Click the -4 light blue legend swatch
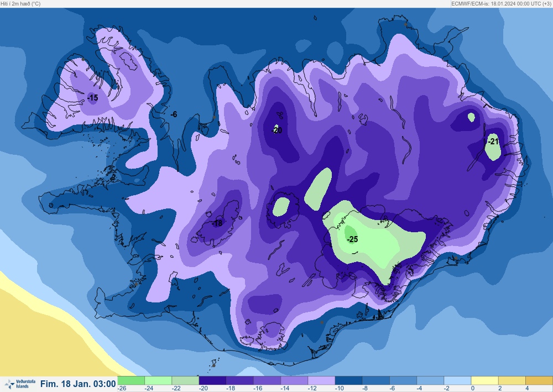Viewport: 553px width, 392px height. coord(430,380)
